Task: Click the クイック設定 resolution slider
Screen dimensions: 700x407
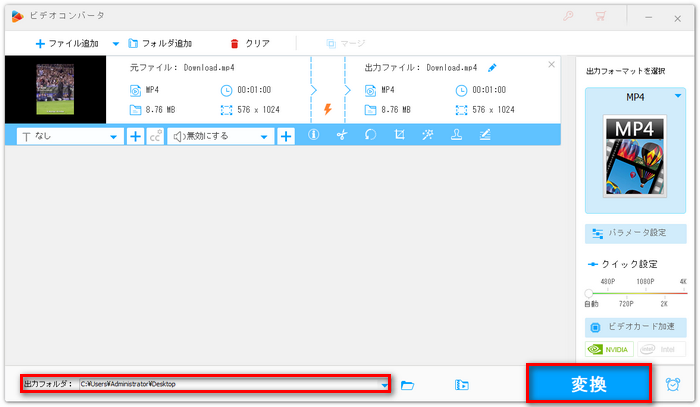Action: (635, 292)
